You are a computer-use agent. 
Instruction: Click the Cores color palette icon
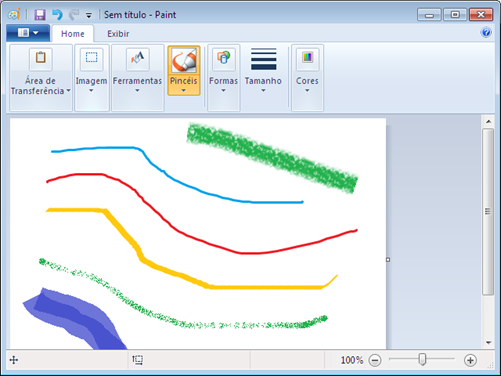(x=307, y=59)
